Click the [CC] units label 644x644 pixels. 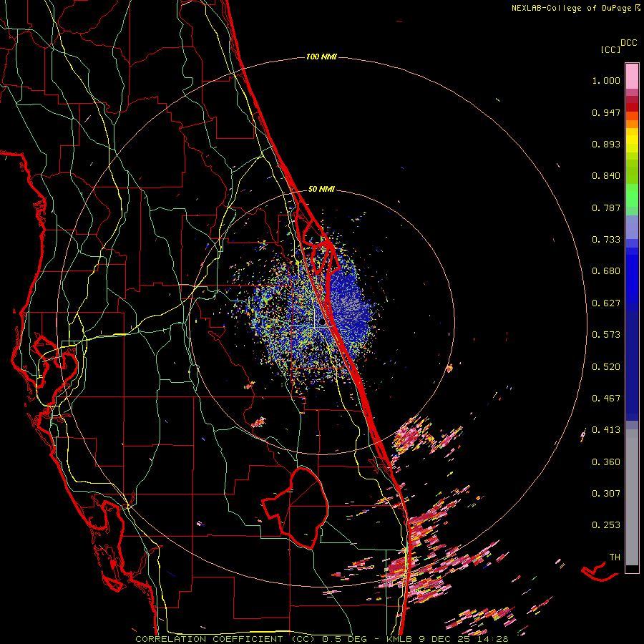coord(610,49)
